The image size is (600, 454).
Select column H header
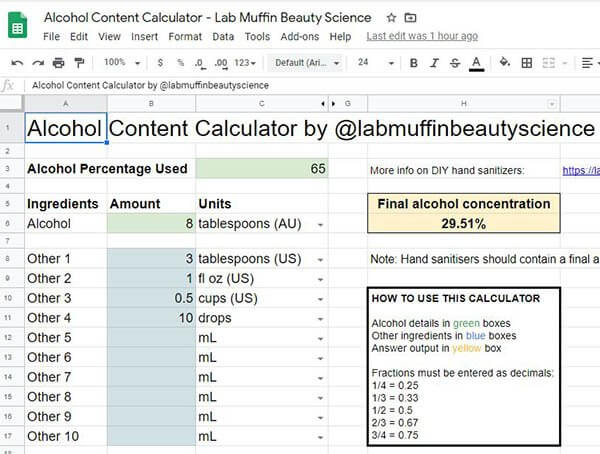[x=464, y=103]
